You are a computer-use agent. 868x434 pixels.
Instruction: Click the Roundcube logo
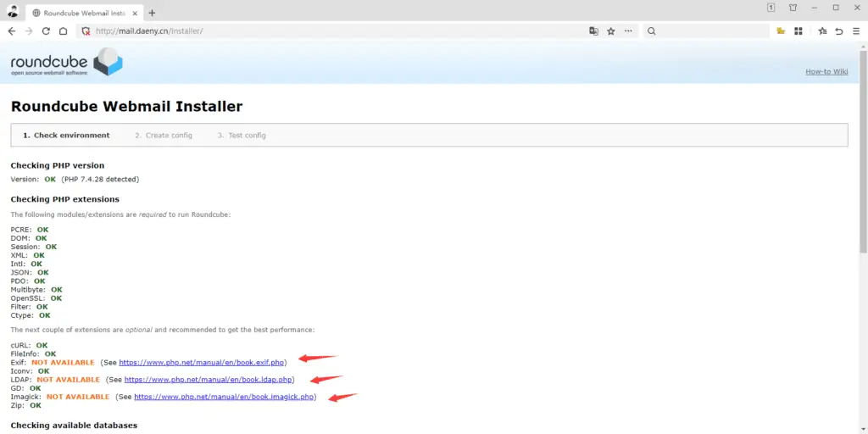pos(67,63)
